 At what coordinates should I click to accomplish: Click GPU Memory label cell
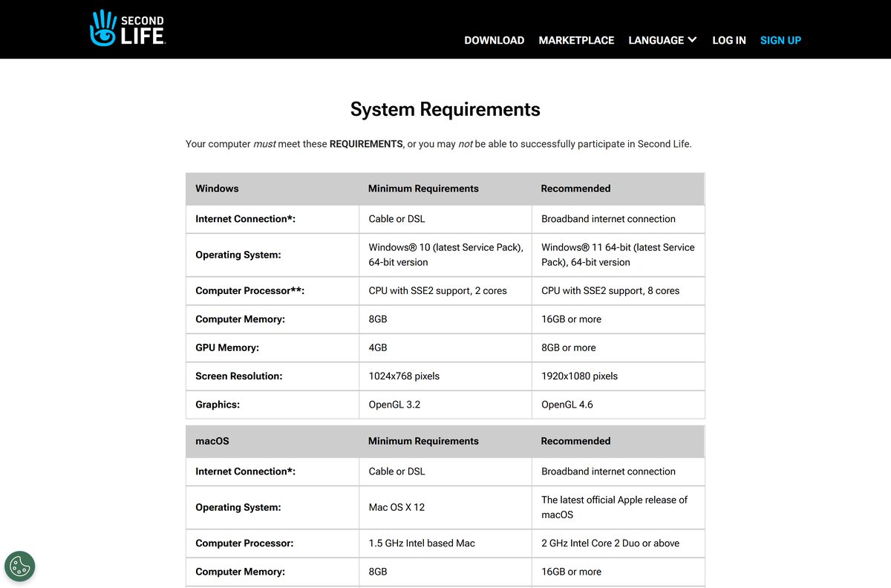click(272, 347)
